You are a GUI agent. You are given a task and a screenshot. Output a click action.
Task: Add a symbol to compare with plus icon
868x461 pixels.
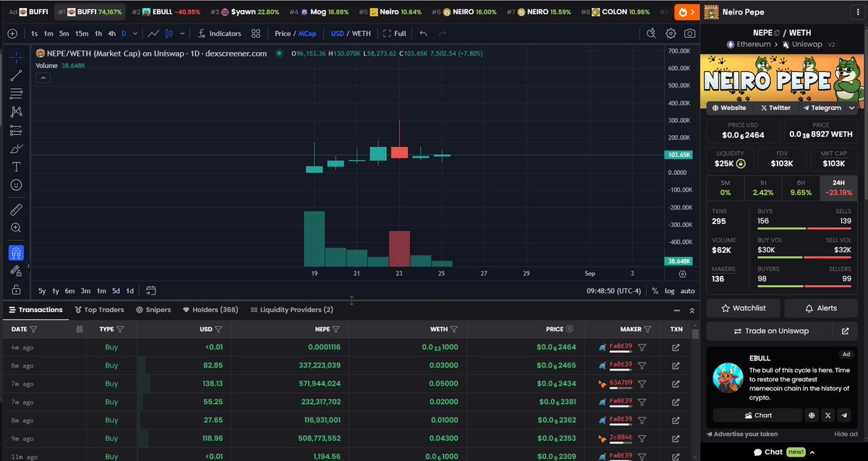pyautogui.click(x=12, y=33)
